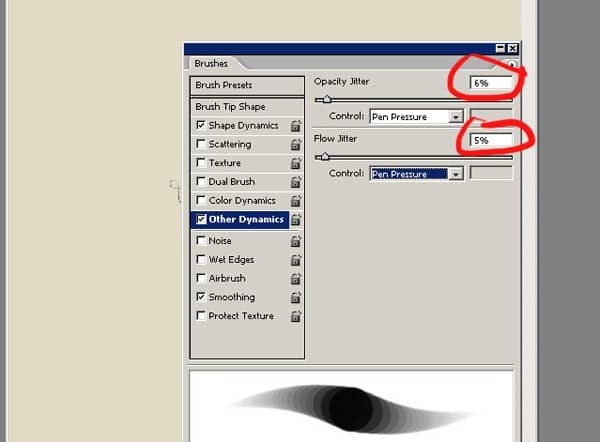Select the Dual Brush label

click(x=232, y=182)
